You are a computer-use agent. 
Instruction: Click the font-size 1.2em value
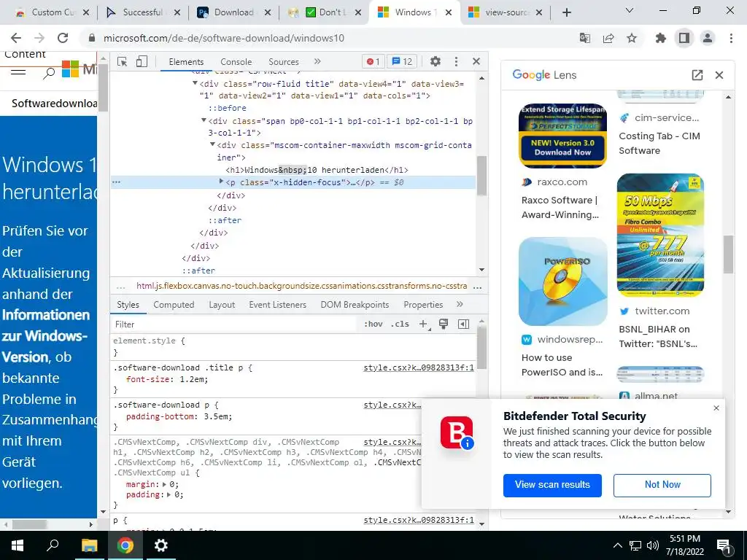[193, 379]
